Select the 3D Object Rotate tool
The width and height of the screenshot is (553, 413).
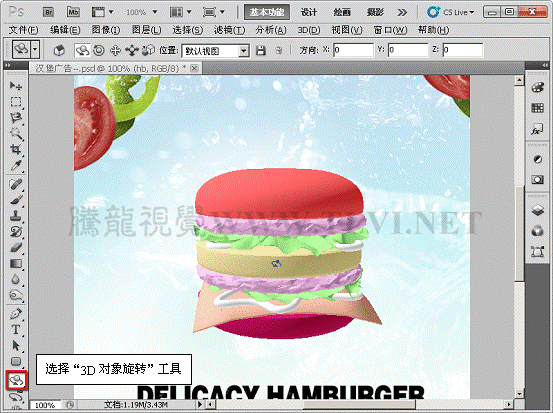pos(16,380)
